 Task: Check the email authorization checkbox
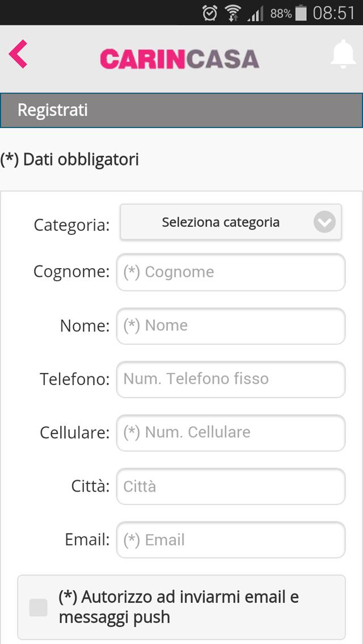coord(38,608)
